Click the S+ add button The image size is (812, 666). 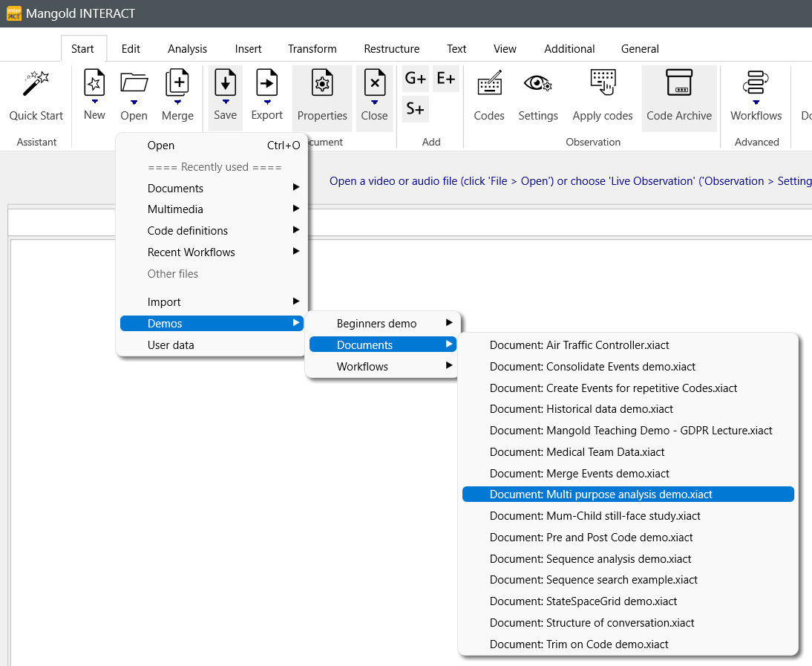click(416, 108)
